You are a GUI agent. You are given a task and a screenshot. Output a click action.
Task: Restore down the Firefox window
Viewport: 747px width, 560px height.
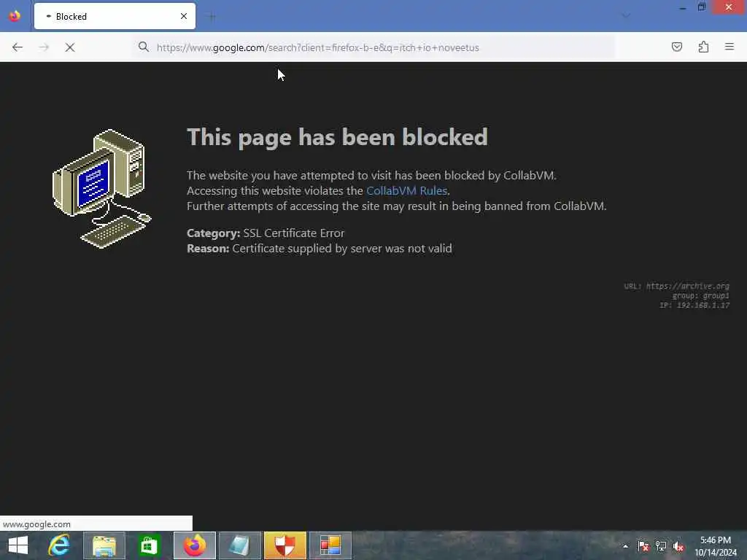click(702, 7)
